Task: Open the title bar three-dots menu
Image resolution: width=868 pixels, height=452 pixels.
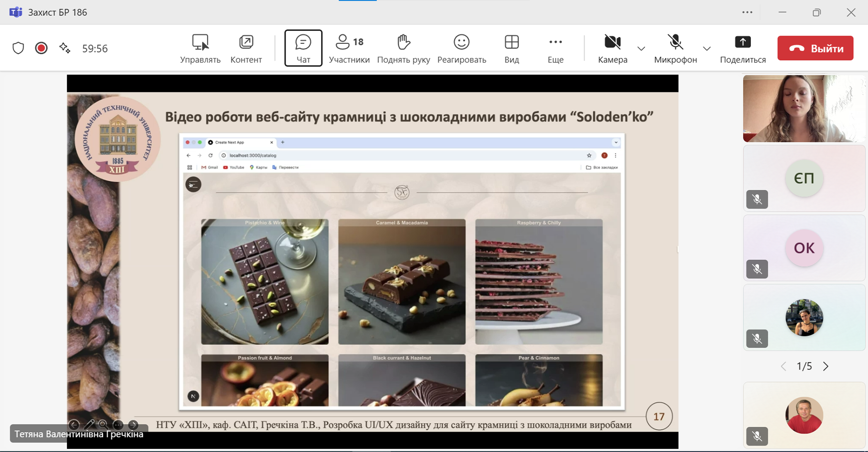Action: 747,12
